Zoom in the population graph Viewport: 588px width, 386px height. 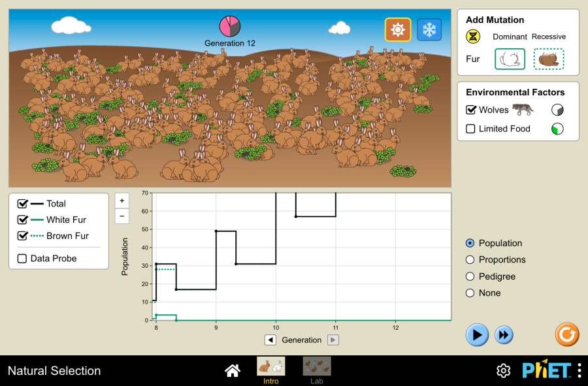122,201
